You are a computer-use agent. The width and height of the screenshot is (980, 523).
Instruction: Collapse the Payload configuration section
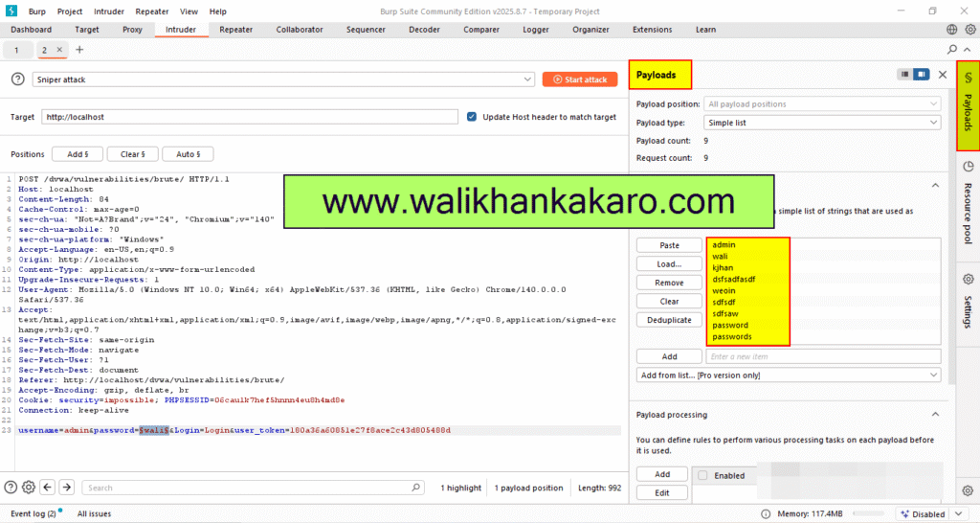click(935, 185)
